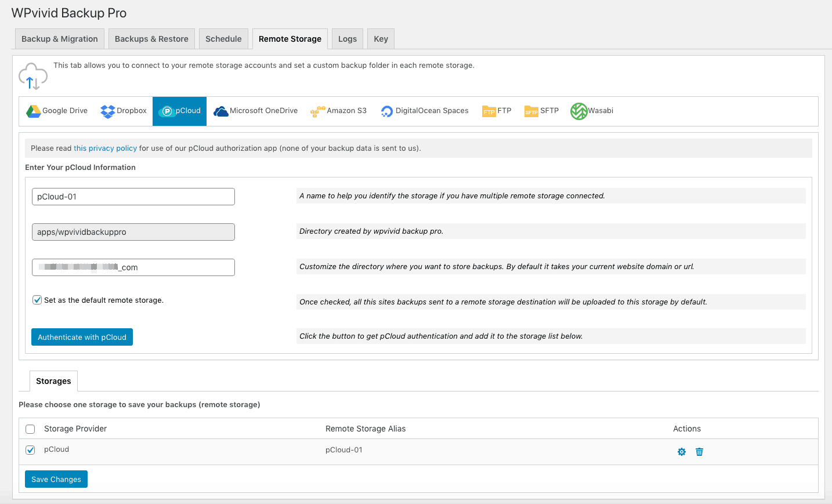
Task: Choose Amazon S3 storage provider
Action: pos(339,111)
